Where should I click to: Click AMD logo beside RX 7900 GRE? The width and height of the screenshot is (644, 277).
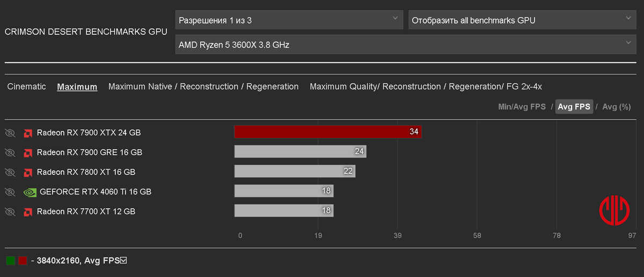(28, 152)
